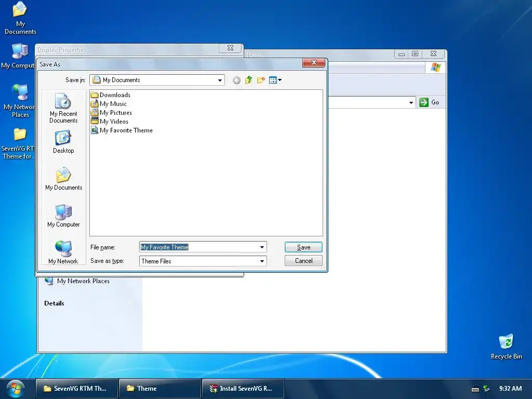Click the Cancel button

[x=303, y=261]
